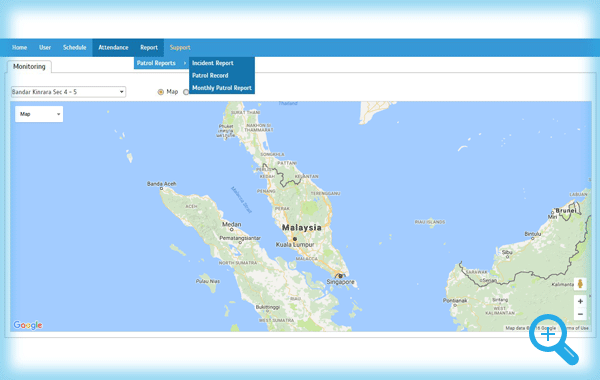Select the radio option beside Map

(x=186, y=92)
